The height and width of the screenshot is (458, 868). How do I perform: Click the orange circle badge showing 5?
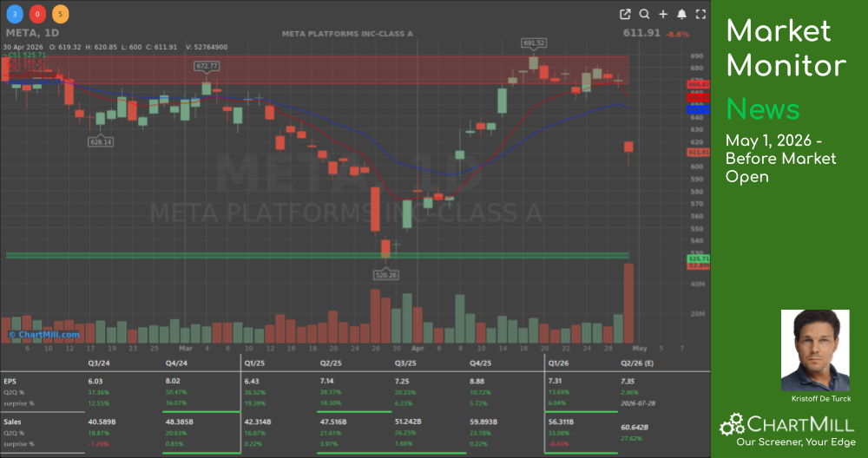pyautogui.click(x=61, y=14)
